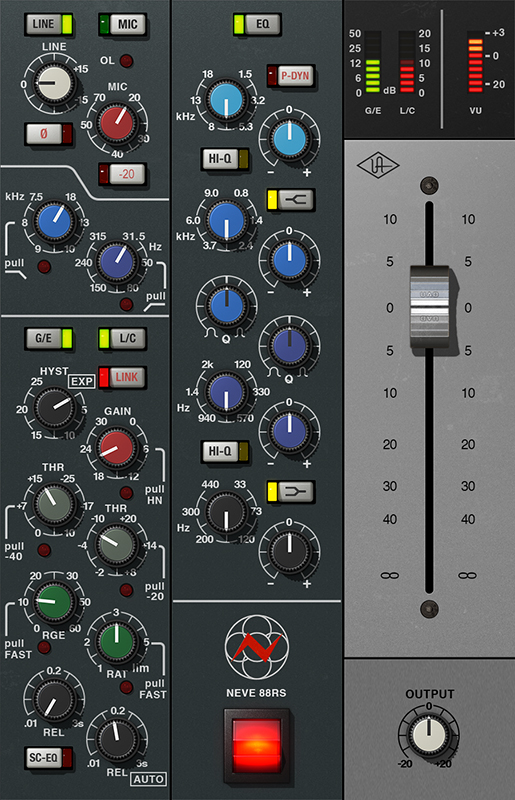Click the low-mid frequency knob labeled 2k
Viewport: 515px width, 800px height.
click(226, 392)
